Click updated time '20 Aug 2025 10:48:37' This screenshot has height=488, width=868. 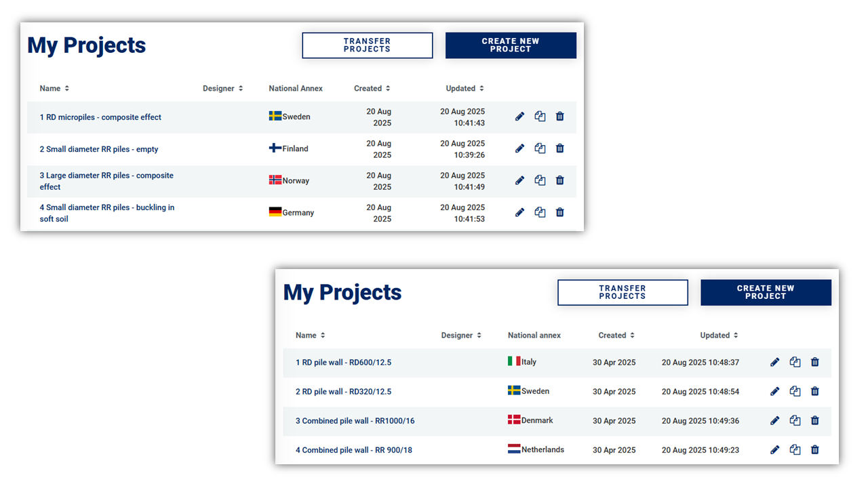[701, 363]
